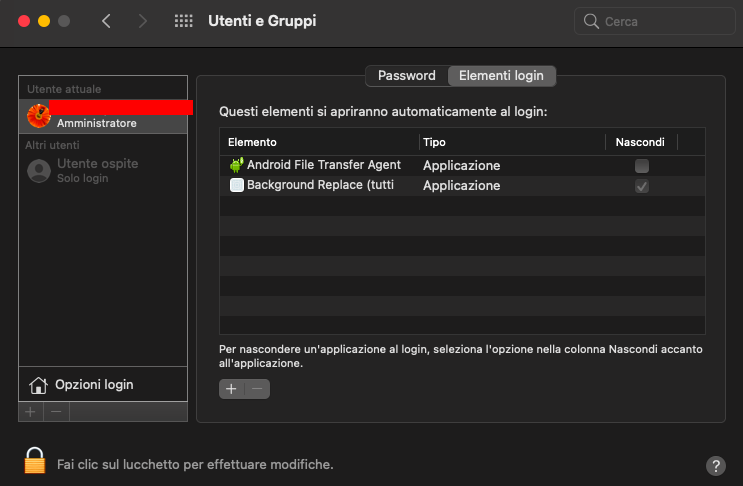Click the Background Replace app icon
743x486 pixels.
pyautogui.click(x=236, y=185)
